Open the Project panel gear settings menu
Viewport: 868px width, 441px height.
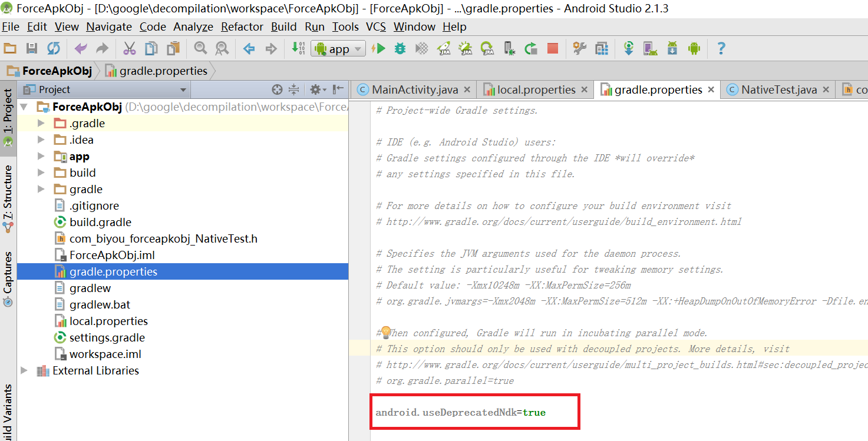point(318,89)
